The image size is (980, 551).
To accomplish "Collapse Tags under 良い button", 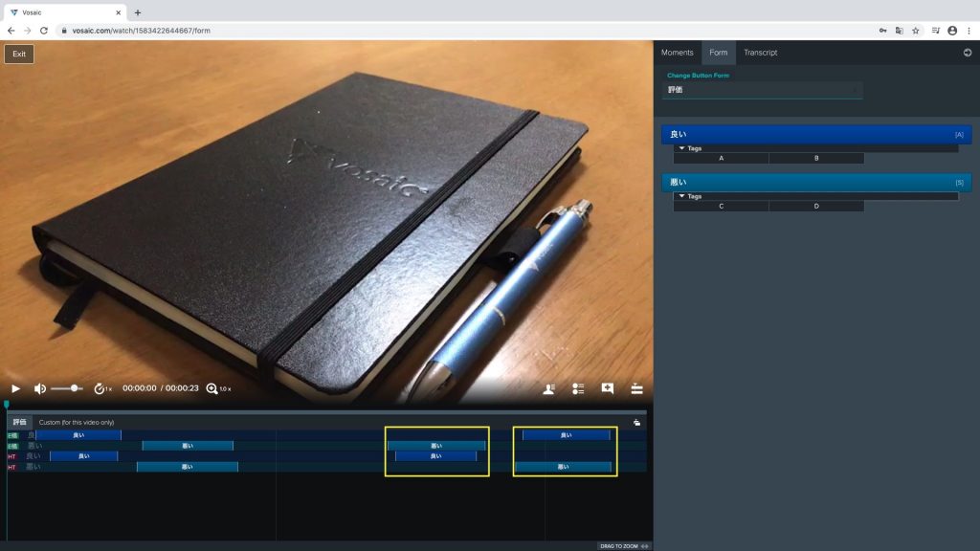I will click(690, 148).
